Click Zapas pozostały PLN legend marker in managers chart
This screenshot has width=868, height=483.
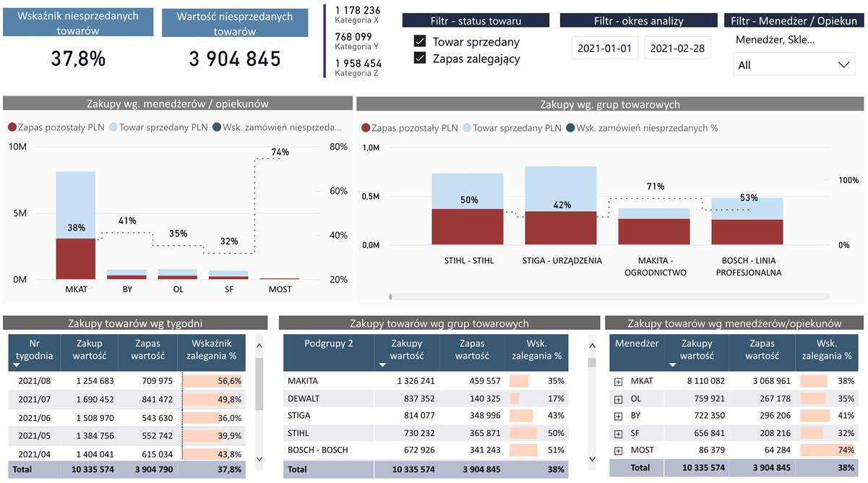point(12,128)
